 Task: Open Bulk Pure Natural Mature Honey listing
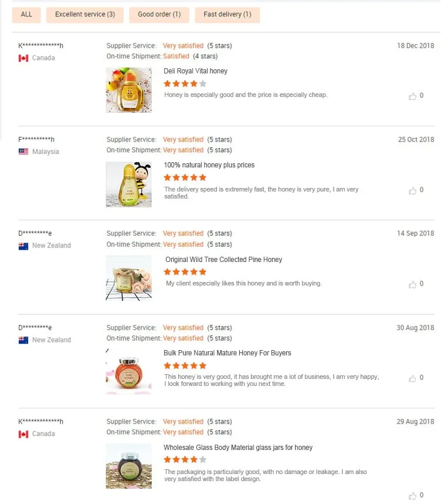click(227, 353)
